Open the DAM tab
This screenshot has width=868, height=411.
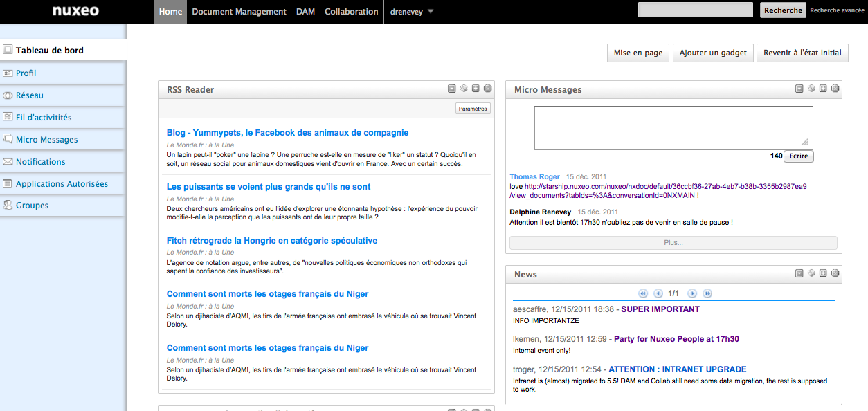305,12
